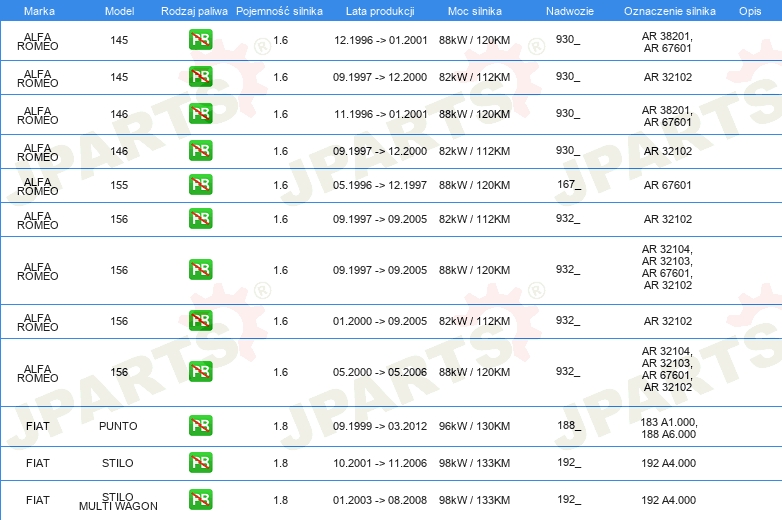
Task: Select the date range 01.2003 -> 08.2008
Action: click(380, 500)
